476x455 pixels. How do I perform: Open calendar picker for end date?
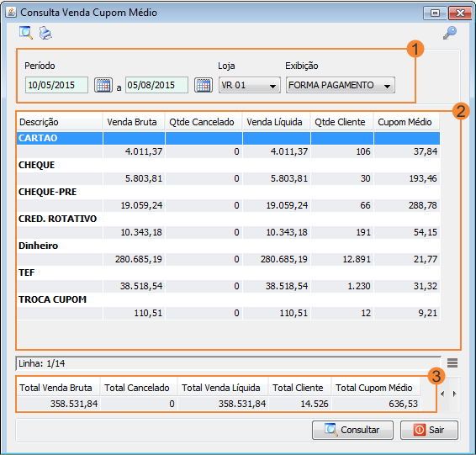point(203,85)
